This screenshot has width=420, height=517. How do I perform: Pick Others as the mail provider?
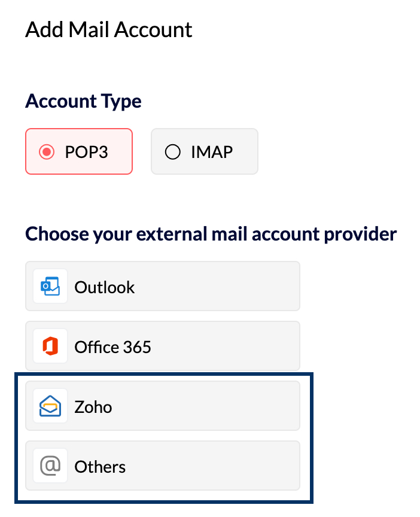162,466
